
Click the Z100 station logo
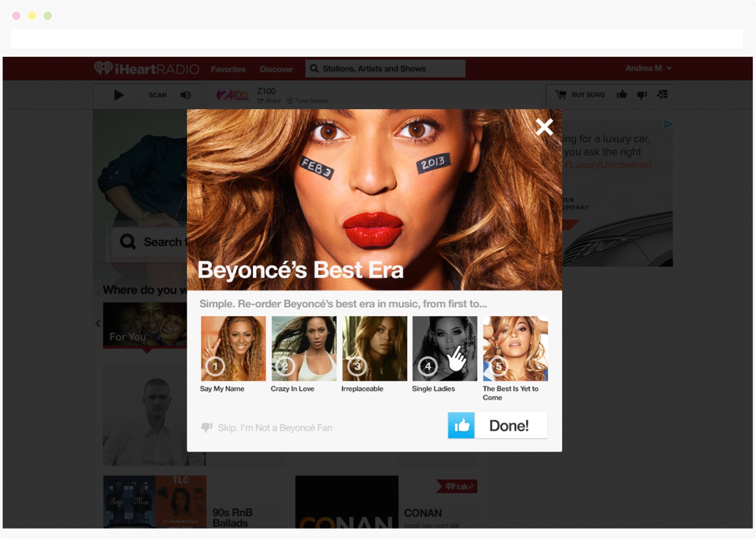pyautogui.click(x=232, y=95)
